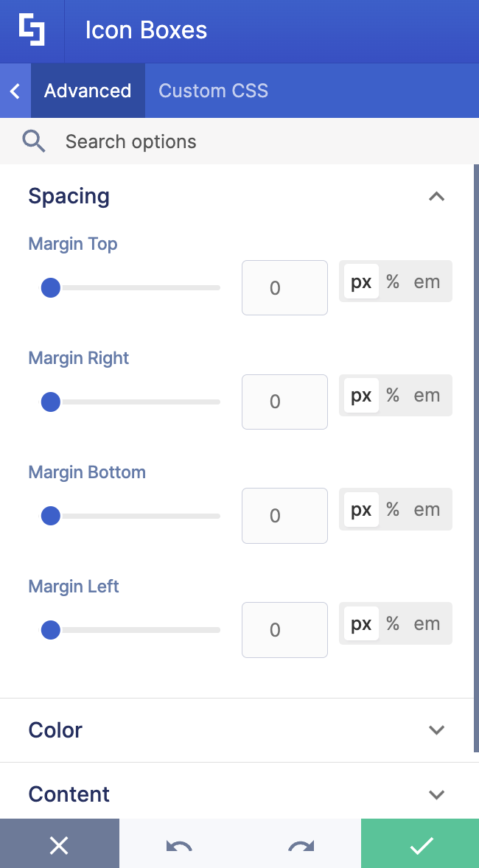Choose em unit for Margin Left
The width and height of the screenshot is (479, 868).
(427, 624)
